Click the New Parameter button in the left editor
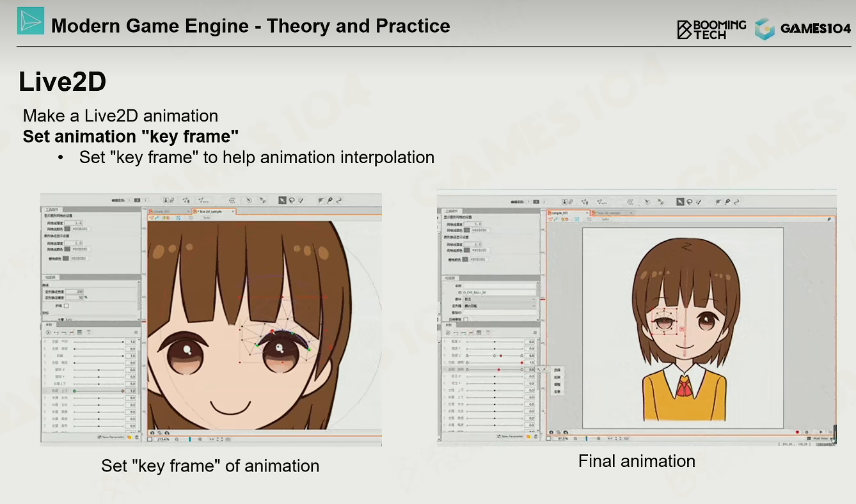This screenshot has height=504, width=856. click(111, 437)
